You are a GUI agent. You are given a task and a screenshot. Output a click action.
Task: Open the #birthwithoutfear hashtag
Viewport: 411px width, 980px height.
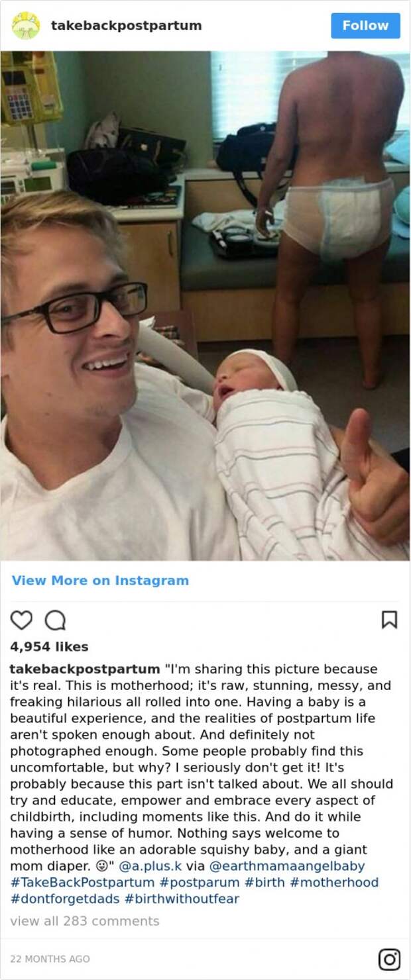coord(182,899)
